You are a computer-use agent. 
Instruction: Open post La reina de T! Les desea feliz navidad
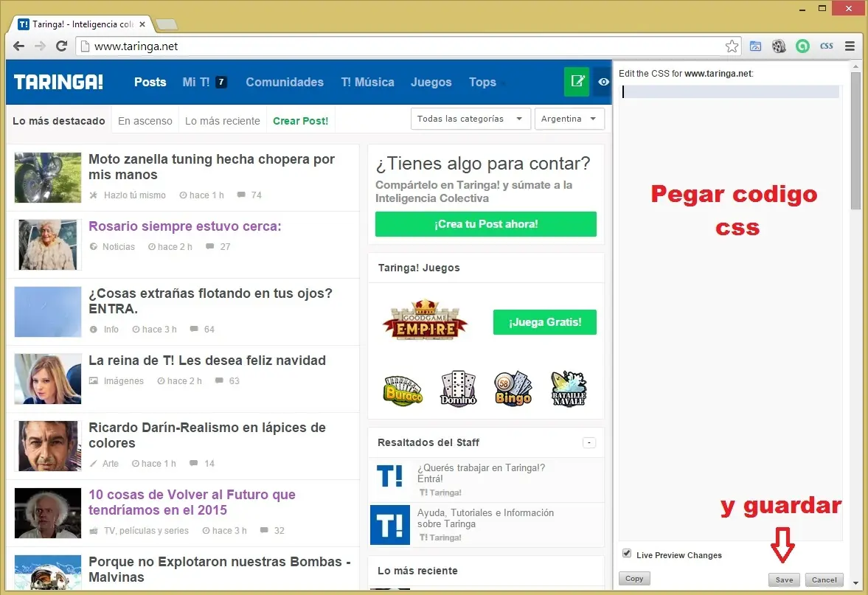click(207, 361)
